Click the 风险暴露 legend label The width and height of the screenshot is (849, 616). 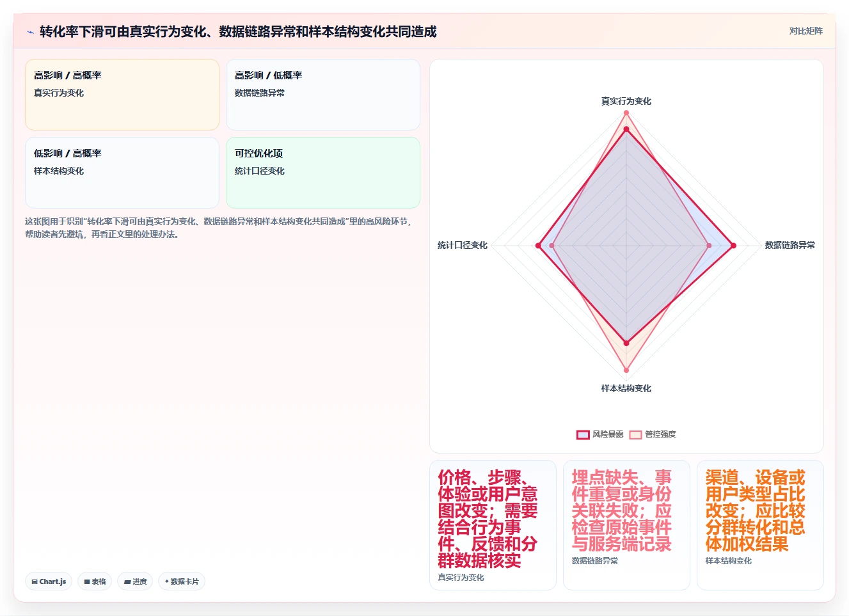tap(608, 434)
